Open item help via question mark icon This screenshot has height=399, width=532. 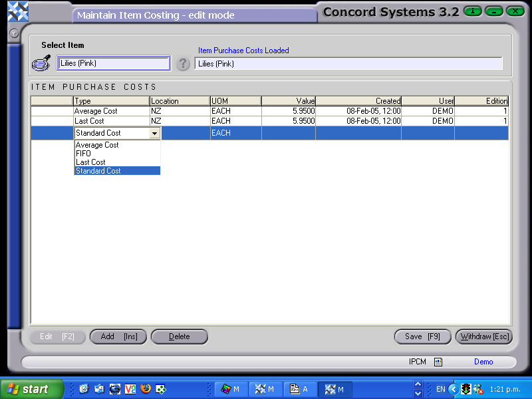tap(184, 64)
